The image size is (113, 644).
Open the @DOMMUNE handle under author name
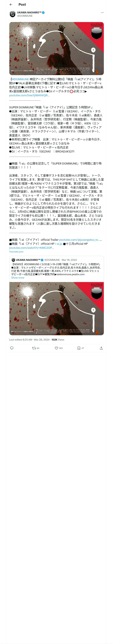pos(25,16)
